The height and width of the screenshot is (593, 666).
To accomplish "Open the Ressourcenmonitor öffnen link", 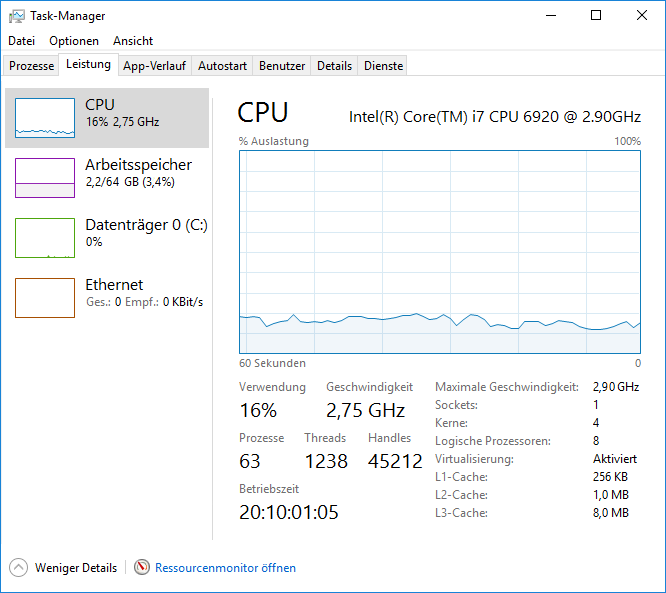I will [x=226, y=568].
